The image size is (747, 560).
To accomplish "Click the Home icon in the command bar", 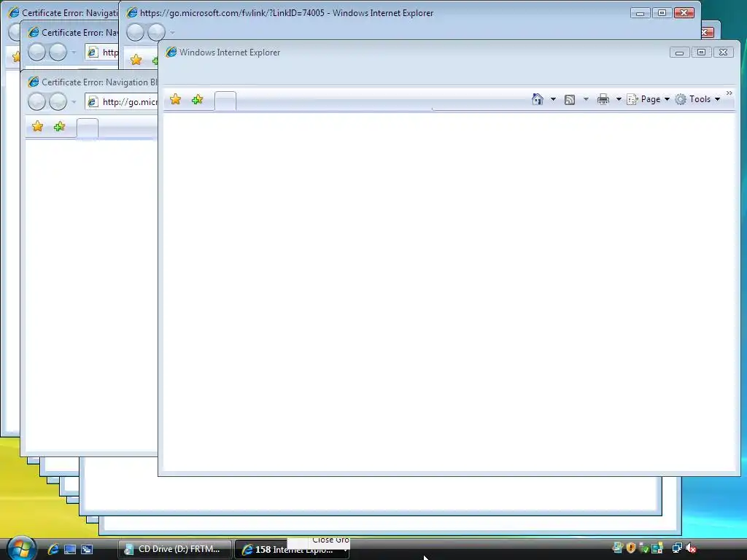I will (x=538, y=99).
